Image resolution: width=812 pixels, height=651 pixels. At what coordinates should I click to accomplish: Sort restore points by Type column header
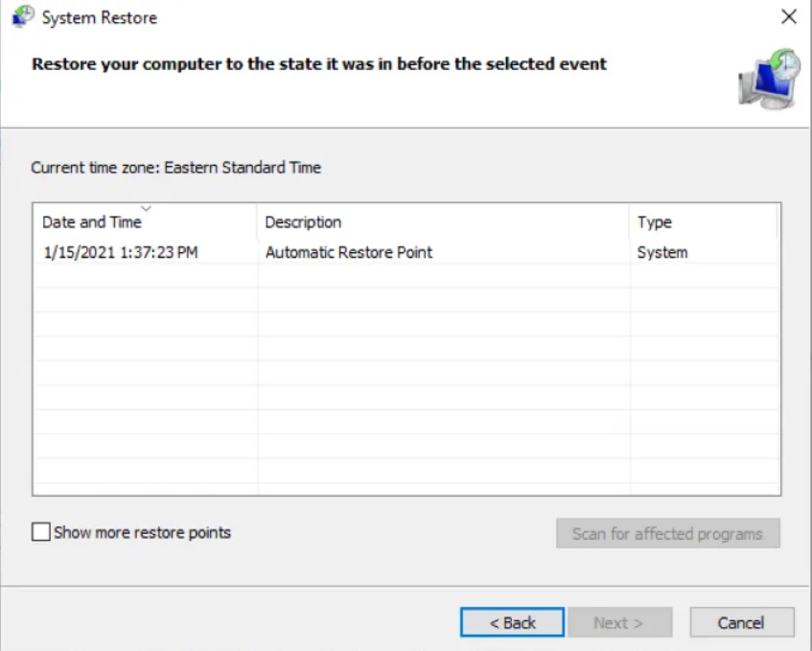point(655,222)
